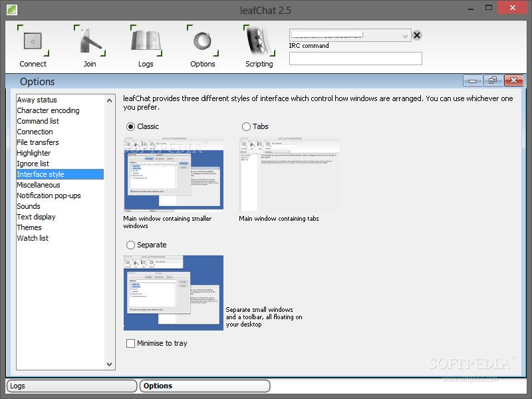Minimize the leafChat 2.5 main window
This screenshot has height=399, width=532.
(x=471, y=9)
